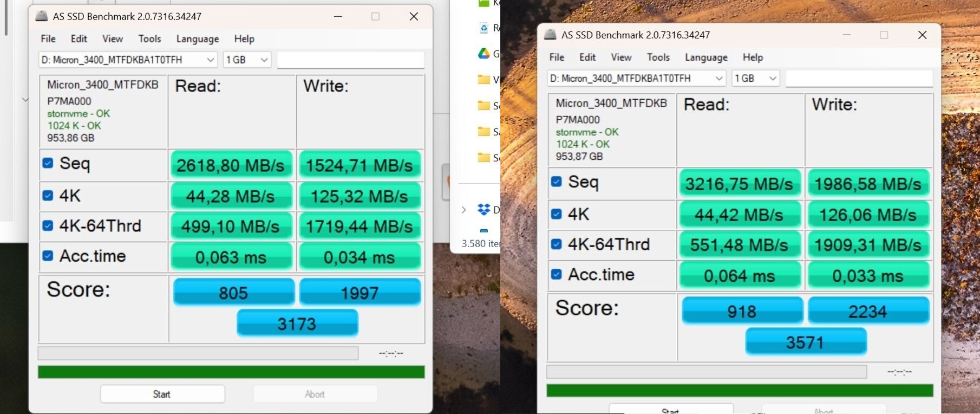Click the total score 3571 in right window
980x414 pixels.
tap(805, 342)
